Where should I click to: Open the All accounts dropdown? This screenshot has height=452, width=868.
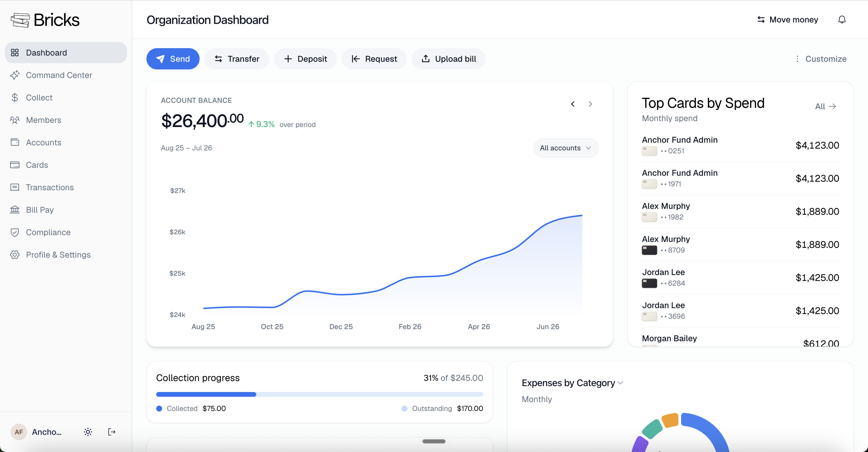[566, 148]
